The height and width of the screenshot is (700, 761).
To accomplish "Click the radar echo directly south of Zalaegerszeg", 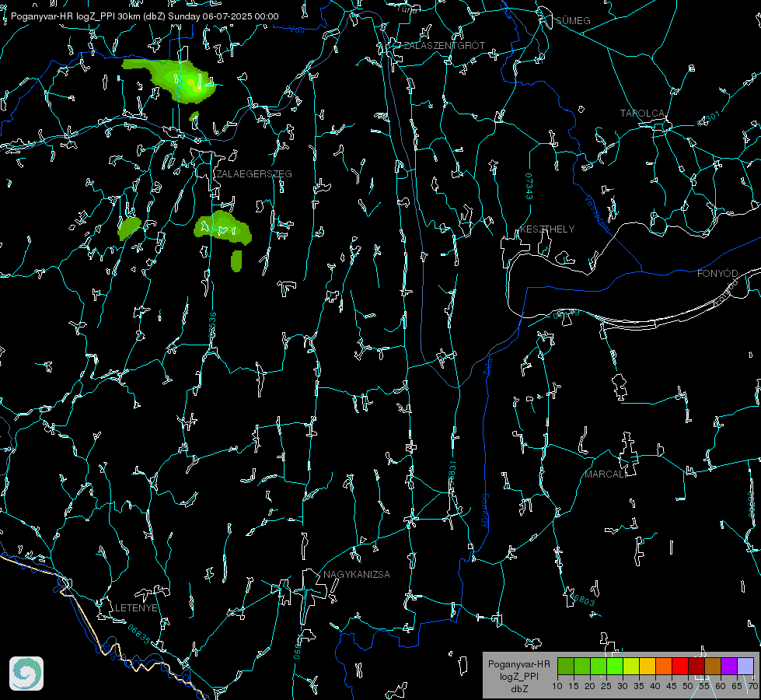I will pyautogui.click(x=223, y=228).
